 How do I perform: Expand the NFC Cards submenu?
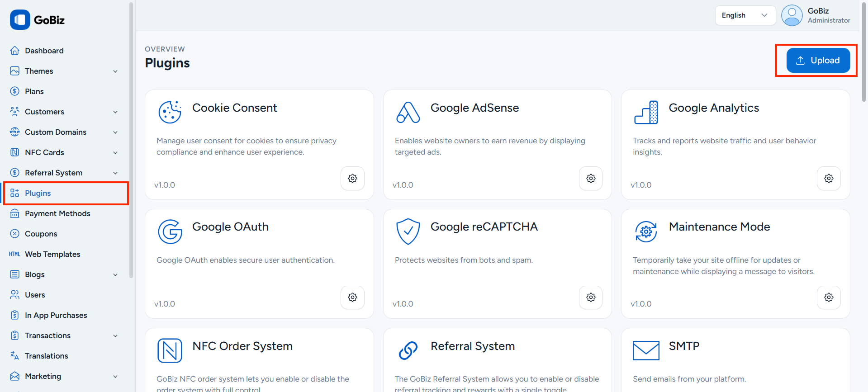coord(115,153)
